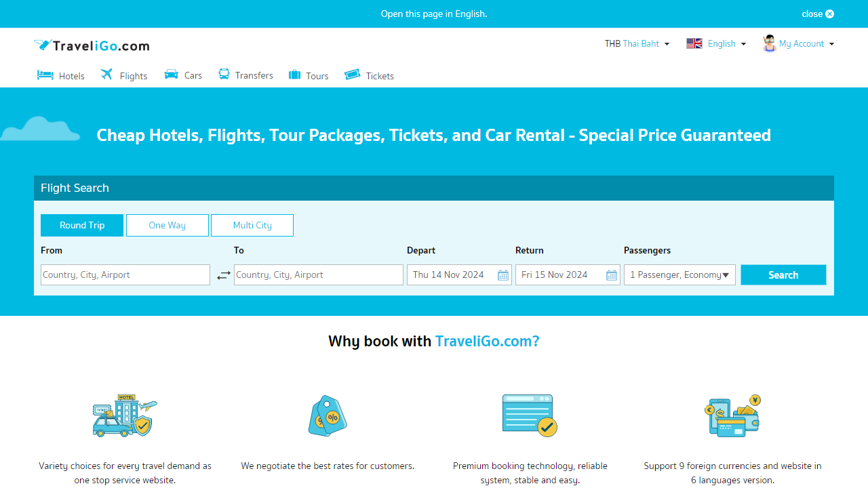
Task: Click the From airport input field
Action: click(125, 274)
